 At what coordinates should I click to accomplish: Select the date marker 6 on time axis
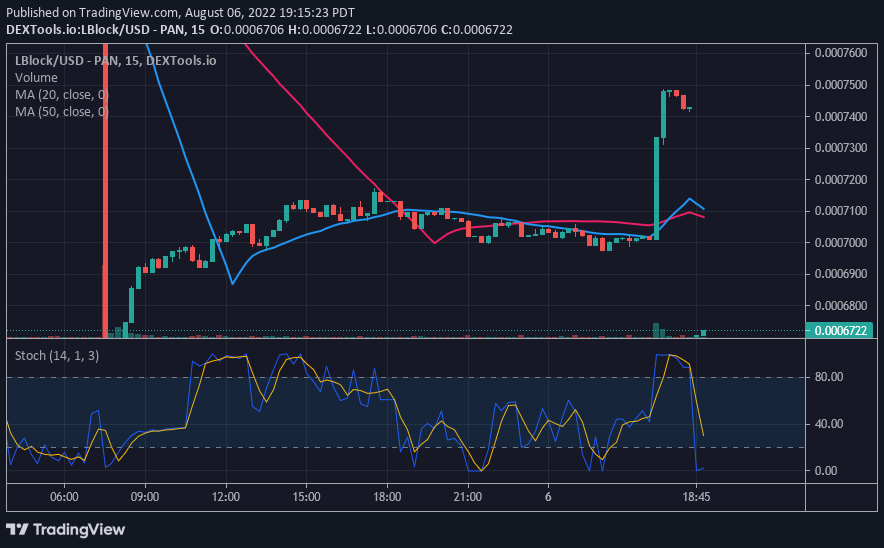pos(548,496)
